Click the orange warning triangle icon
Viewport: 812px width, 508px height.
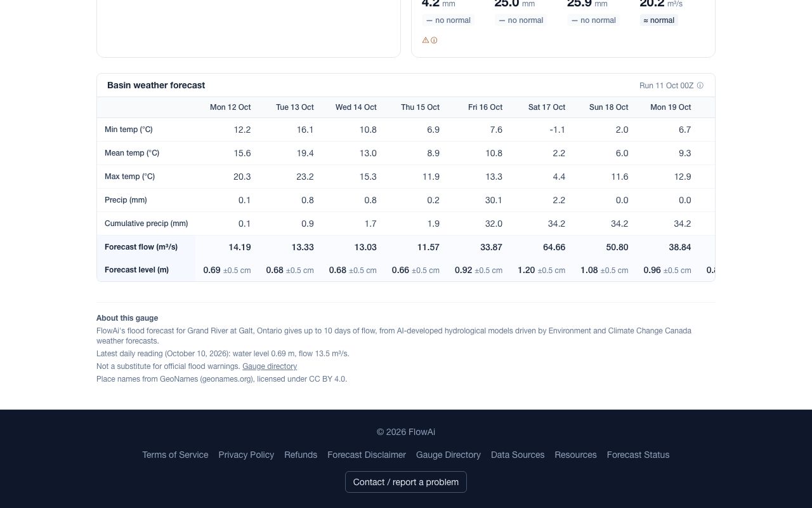[x=426, y=40]
